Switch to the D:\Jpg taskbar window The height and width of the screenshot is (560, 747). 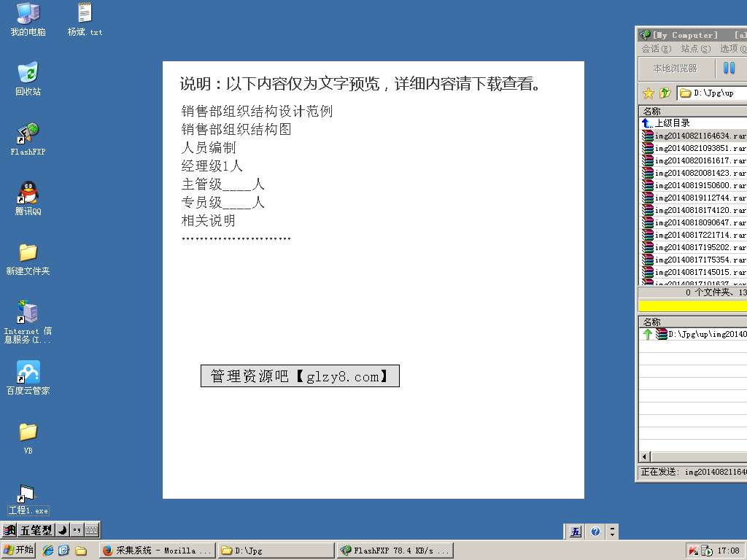276,551
